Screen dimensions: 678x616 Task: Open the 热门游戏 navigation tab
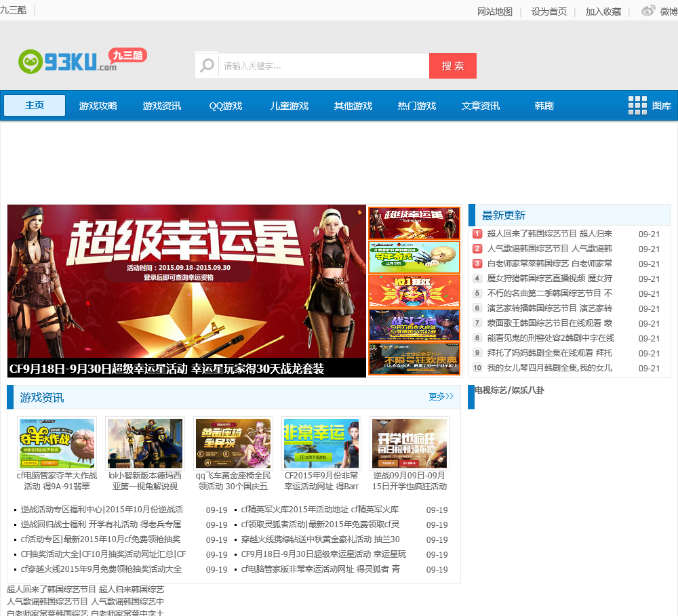[x=417, y=106]
